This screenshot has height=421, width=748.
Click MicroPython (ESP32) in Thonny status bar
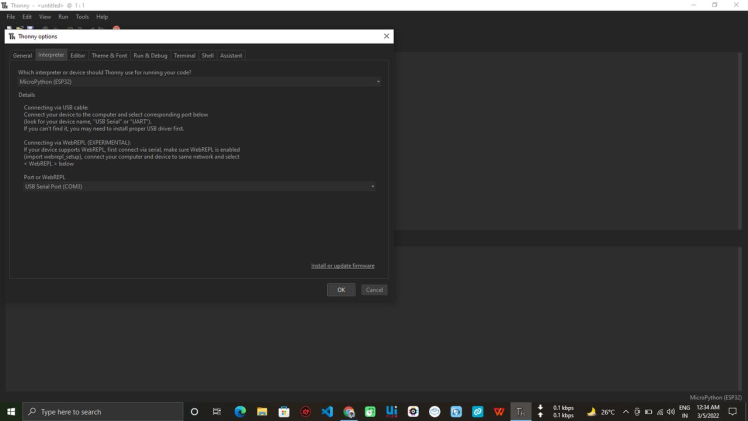point(715,397)
